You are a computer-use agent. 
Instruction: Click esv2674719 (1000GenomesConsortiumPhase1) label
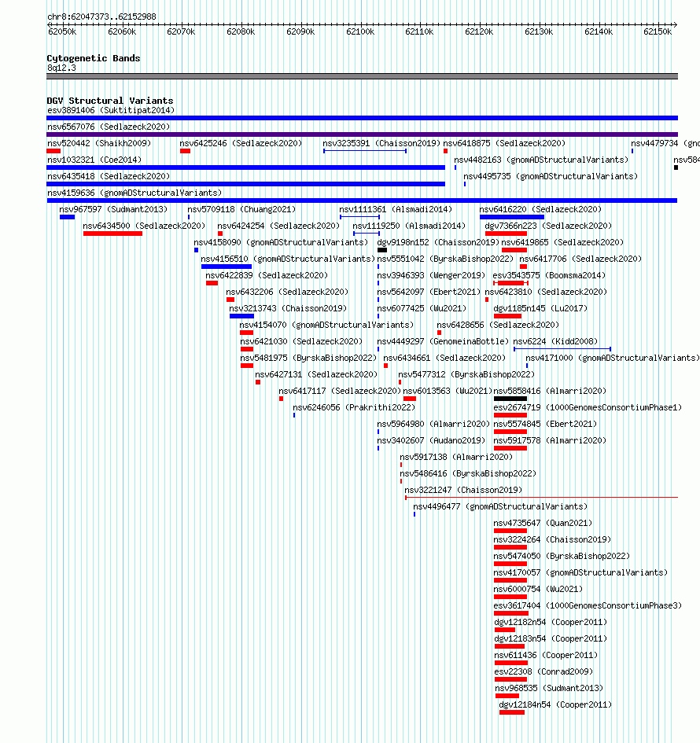pos(588,407)
